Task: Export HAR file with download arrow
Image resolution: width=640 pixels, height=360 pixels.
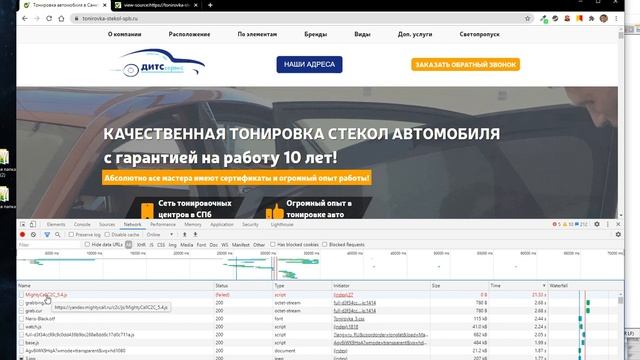Action: (x=196, y=235)
